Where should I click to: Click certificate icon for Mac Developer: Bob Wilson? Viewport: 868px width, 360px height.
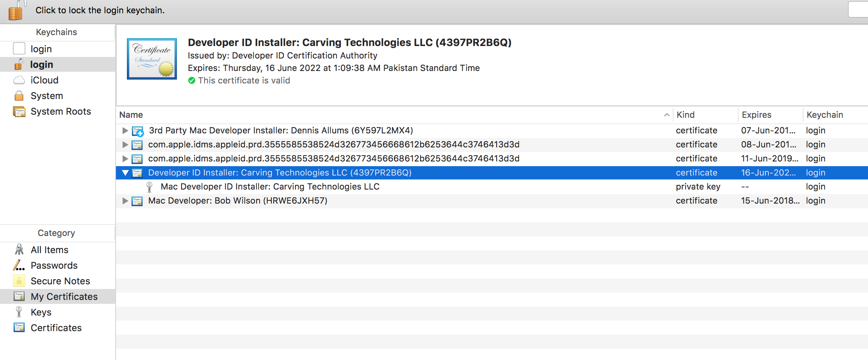pos(137,201)
